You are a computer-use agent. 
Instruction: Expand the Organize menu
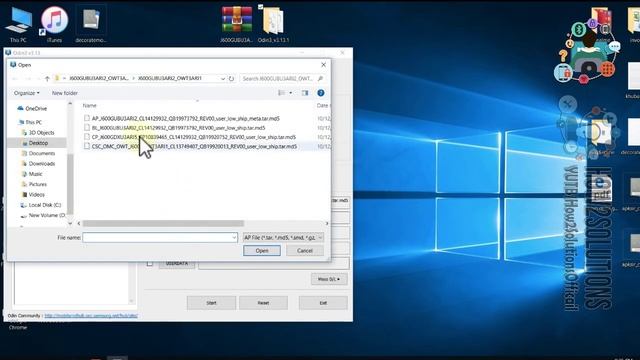coord(27,93)
